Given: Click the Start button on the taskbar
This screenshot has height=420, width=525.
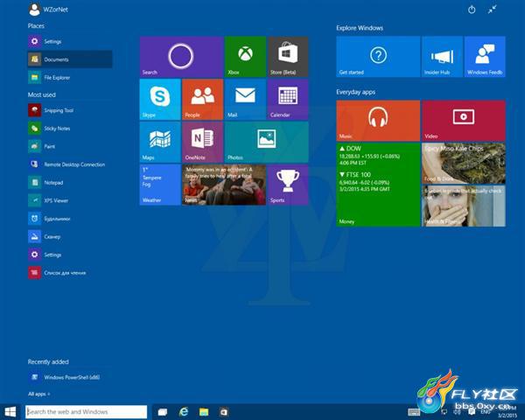Looking at the screenshot, I should click(x=11, y=411).
